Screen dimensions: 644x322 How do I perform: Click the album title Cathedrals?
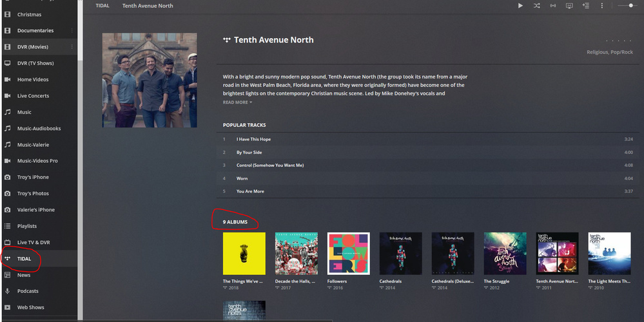tap(390, 281)
